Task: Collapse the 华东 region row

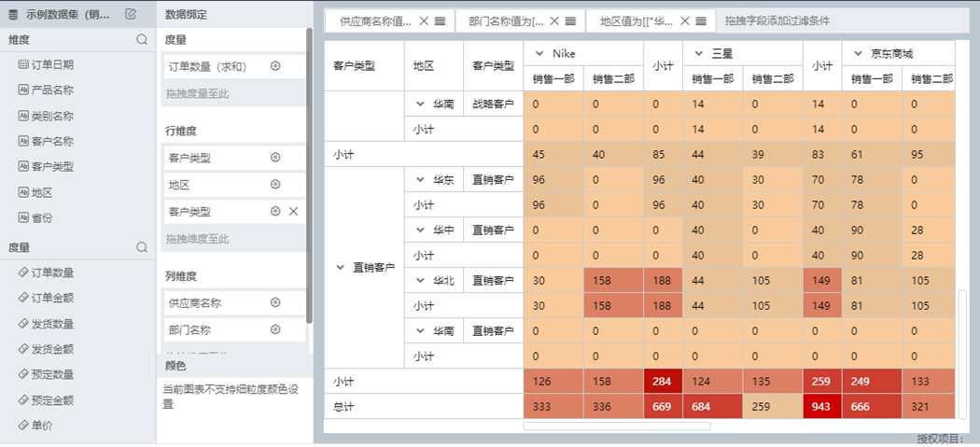Action: click(x=421, y=179)
